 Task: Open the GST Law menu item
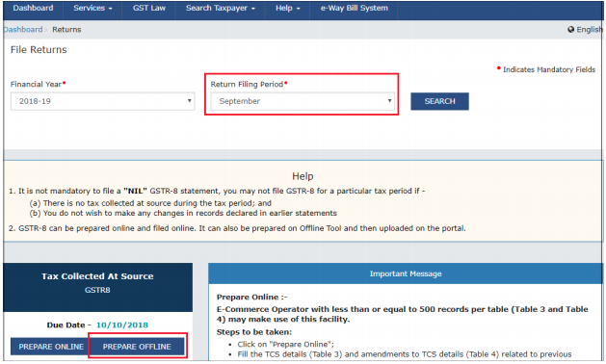pos(148,8)
